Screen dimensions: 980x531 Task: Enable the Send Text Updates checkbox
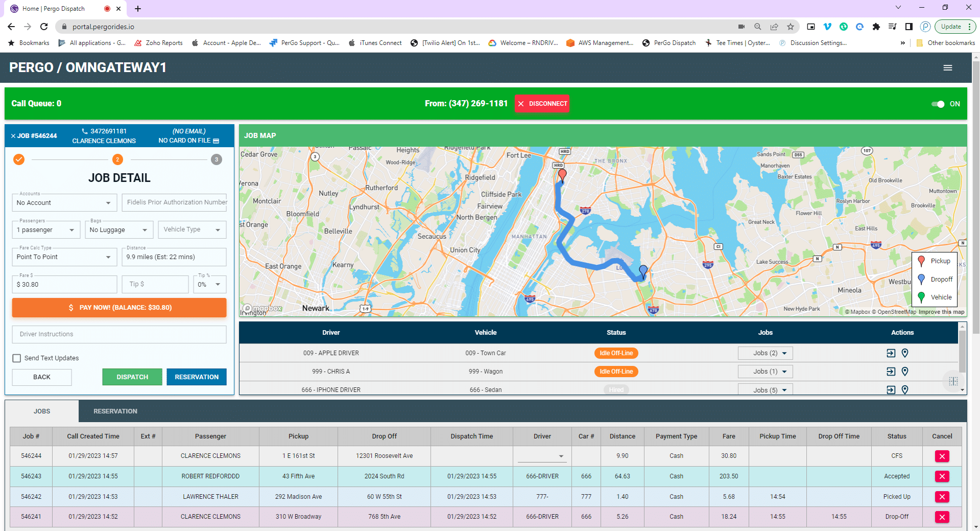click(x=17, y=358)
